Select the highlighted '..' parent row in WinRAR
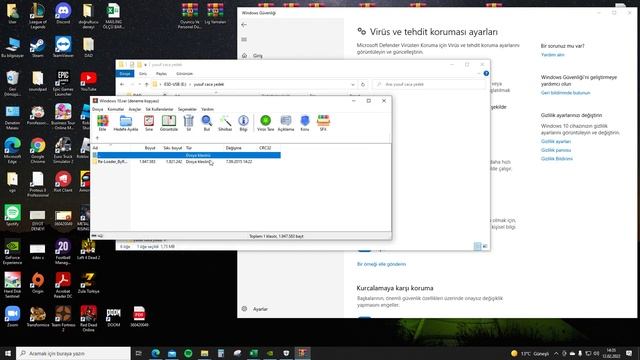The width and height of the screenshot is (640, 360). (187, 155)
